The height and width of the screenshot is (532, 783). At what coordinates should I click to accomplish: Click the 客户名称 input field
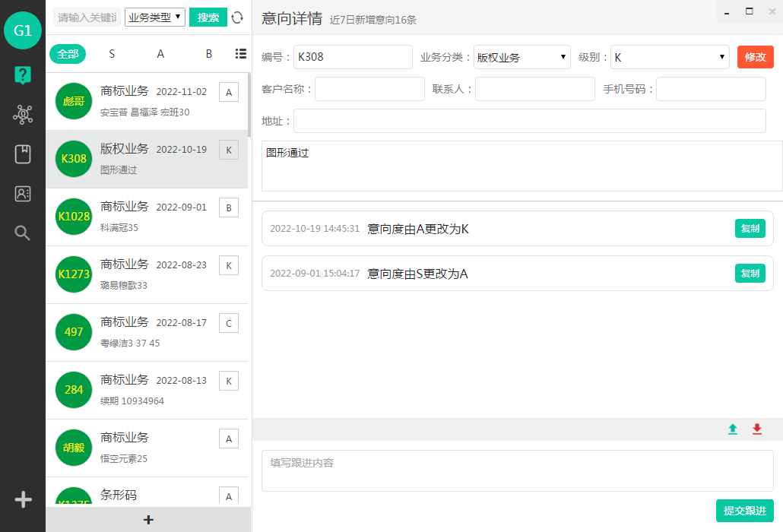point(369,89)
